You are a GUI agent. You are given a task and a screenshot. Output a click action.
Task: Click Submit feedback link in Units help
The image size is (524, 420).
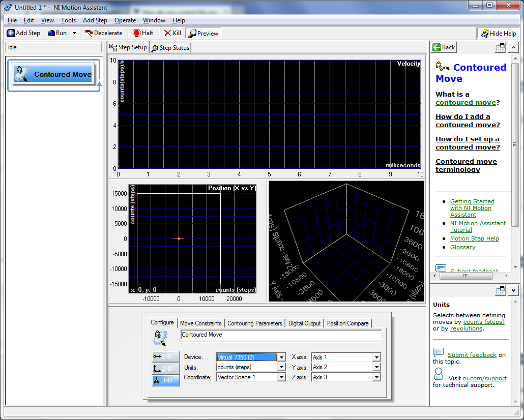[472, 355]
